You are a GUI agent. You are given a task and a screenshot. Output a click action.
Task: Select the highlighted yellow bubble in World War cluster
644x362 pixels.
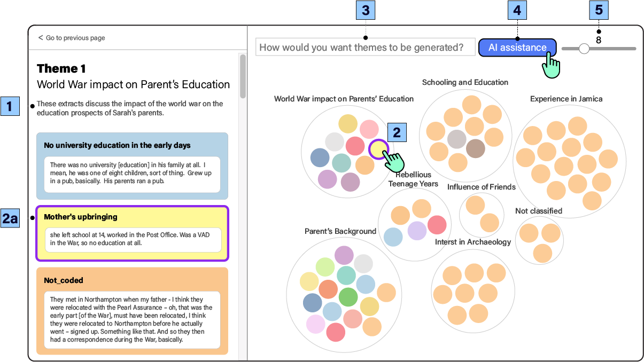(378, 149)
